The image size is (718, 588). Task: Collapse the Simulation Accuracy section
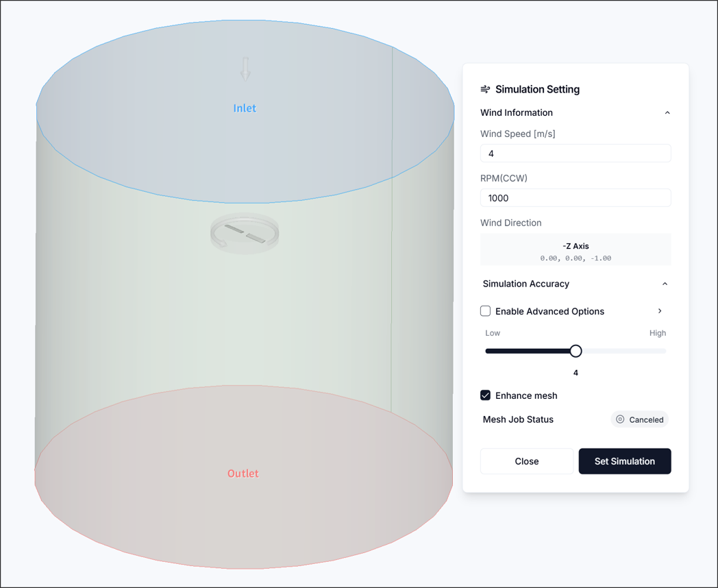(x=665, y=284)
